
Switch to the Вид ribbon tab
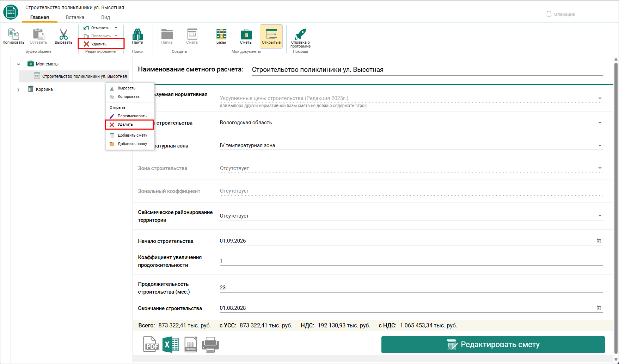(x=105, y=17)
